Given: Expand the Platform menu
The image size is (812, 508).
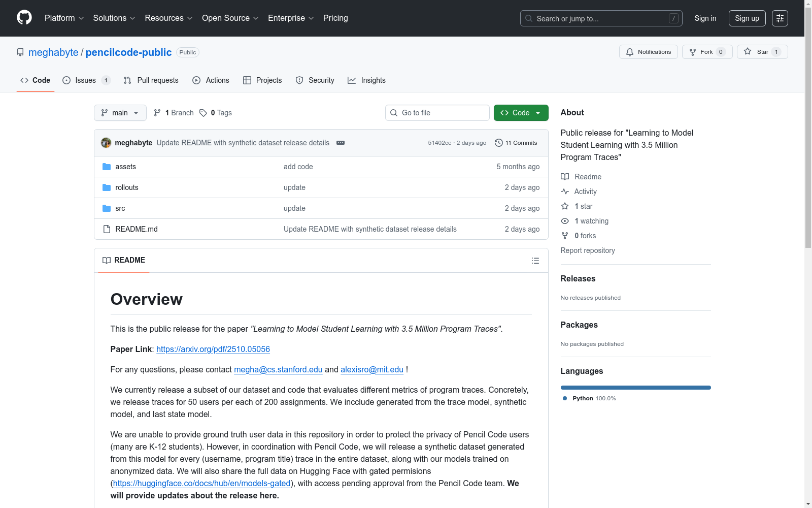Looking at the screenshot, I should click(64, 18).
